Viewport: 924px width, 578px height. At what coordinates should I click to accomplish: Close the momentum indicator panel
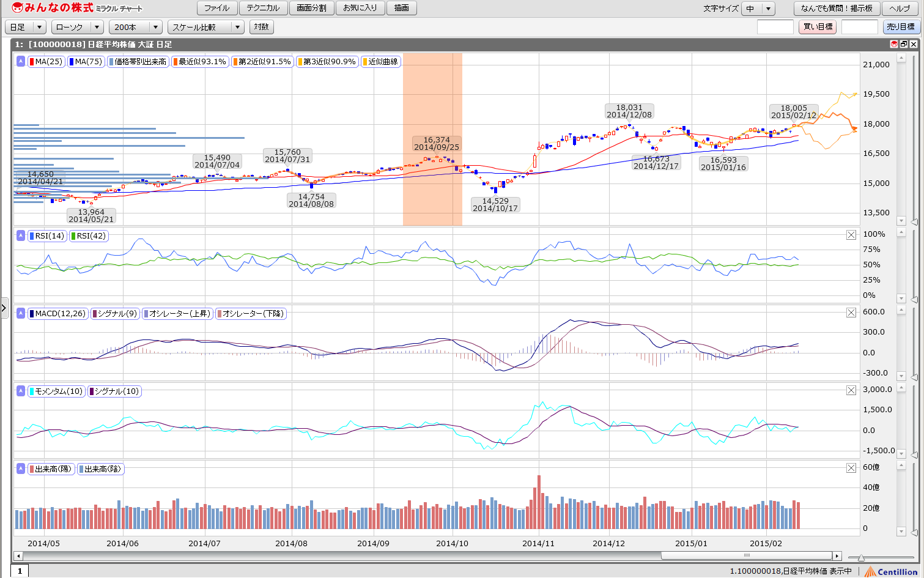[x=851, y=390]
